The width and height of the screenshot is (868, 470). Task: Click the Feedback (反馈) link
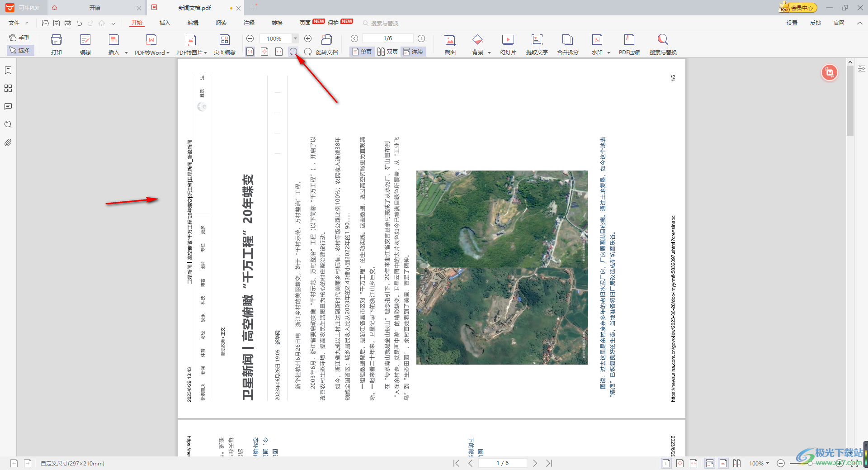point(816,23)
